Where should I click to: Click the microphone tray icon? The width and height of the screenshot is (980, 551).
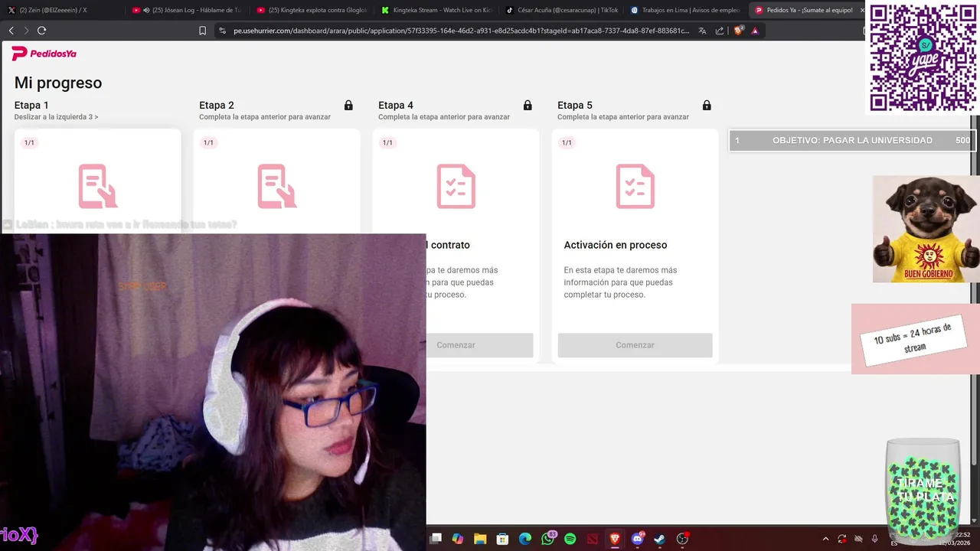point(875,539)
